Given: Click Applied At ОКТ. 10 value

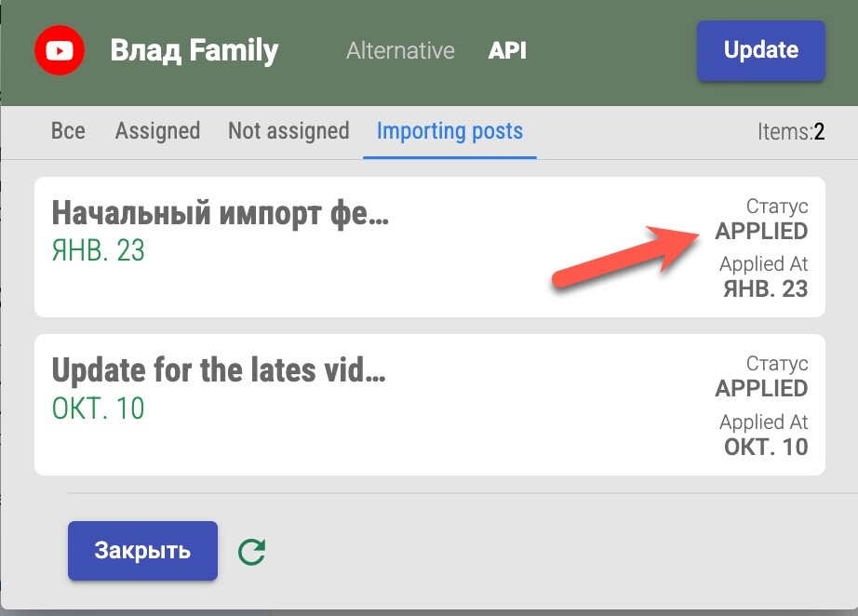Looking at the screenshot, I should pyautogui.click(x=765, y=447).
